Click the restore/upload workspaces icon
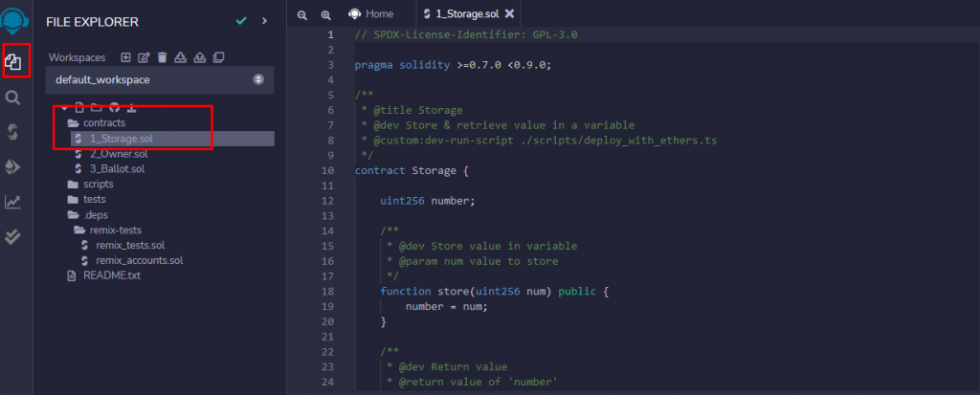This screenshot has height=395, width=980. point(200,57)
